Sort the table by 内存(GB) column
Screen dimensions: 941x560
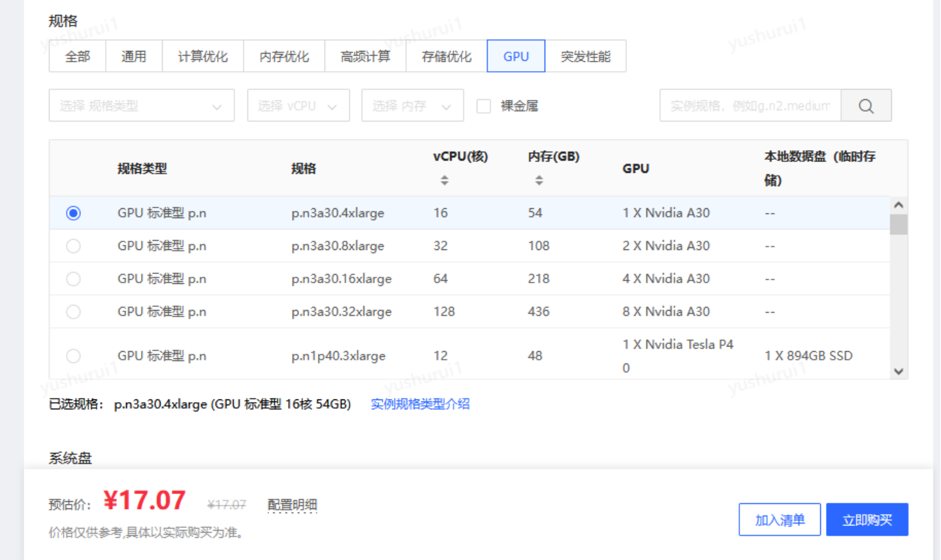tap(539, 180)
